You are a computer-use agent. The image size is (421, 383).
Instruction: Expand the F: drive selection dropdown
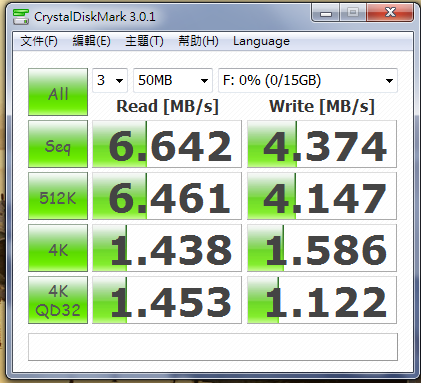[308, 80]
